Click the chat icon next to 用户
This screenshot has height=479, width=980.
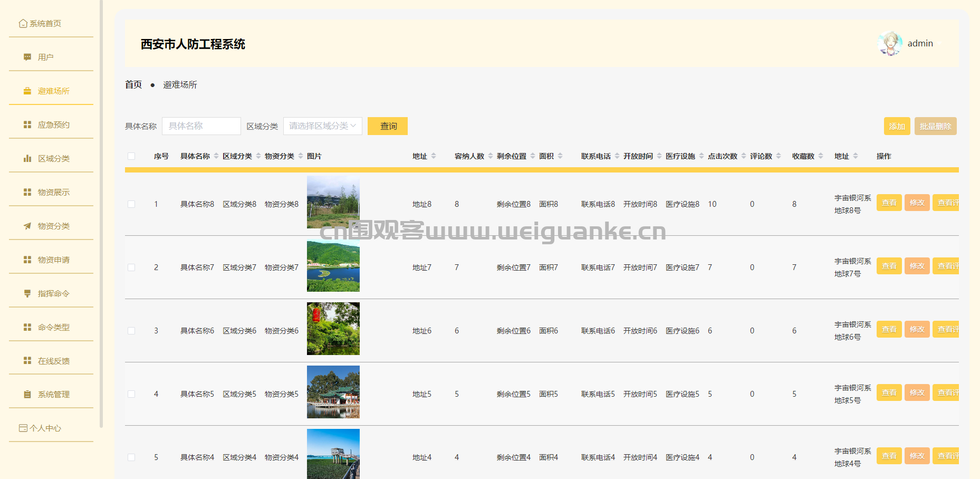pos(27,57)
